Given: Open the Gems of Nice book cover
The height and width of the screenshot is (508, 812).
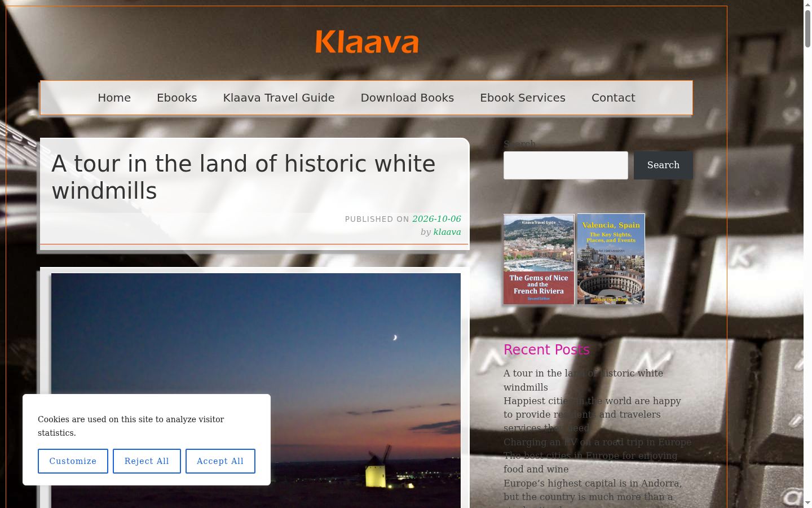Looking at the screenshot, I should coord(539,260).
